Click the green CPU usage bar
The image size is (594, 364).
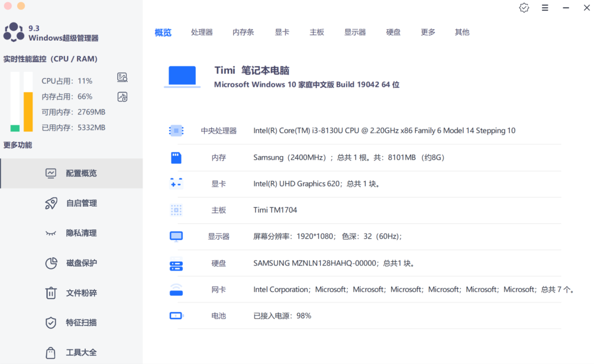pos(15,128)
